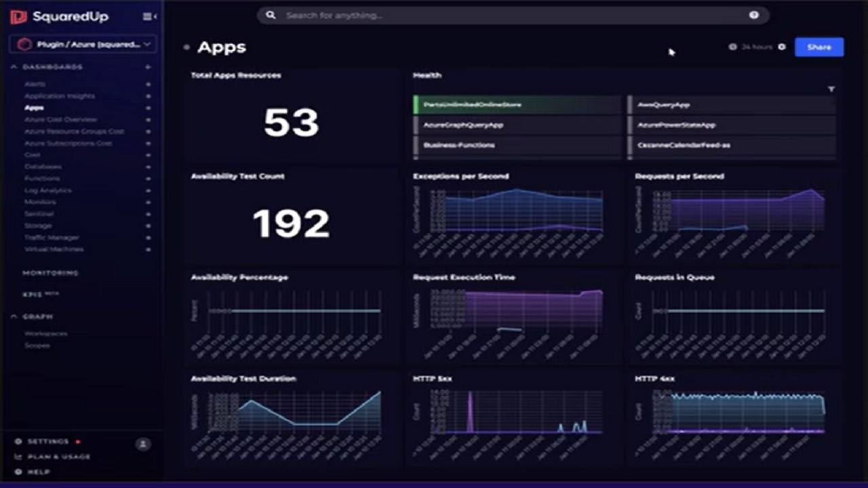Click into the Search for anything field
The image size is (868, 488).
(x=513, y=15)
